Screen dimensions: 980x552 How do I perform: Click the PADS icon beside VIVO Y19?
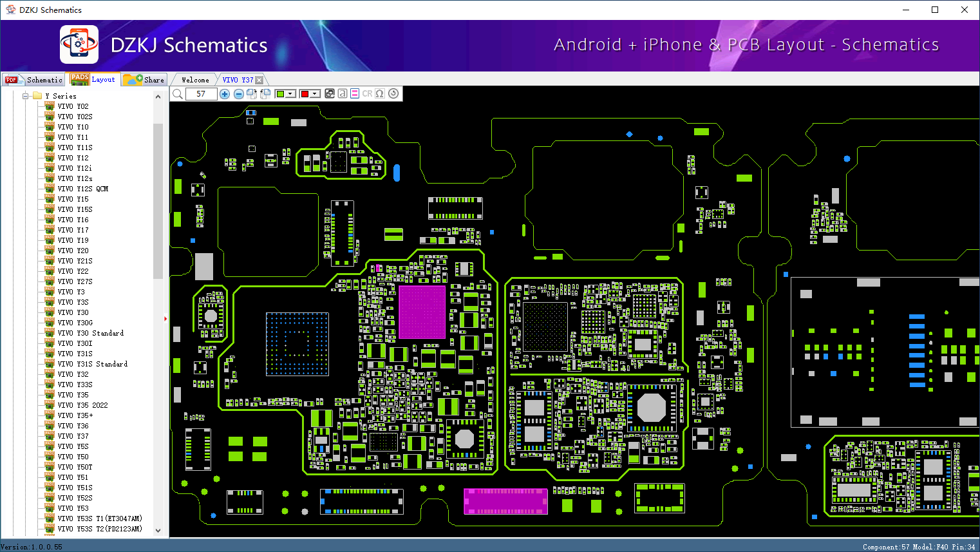[50, 240]
